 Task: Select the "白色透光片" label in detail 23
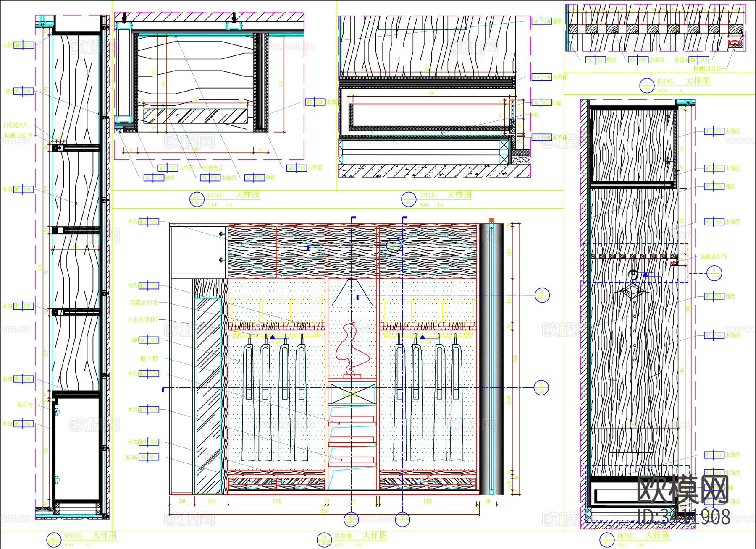coord(16,125)
